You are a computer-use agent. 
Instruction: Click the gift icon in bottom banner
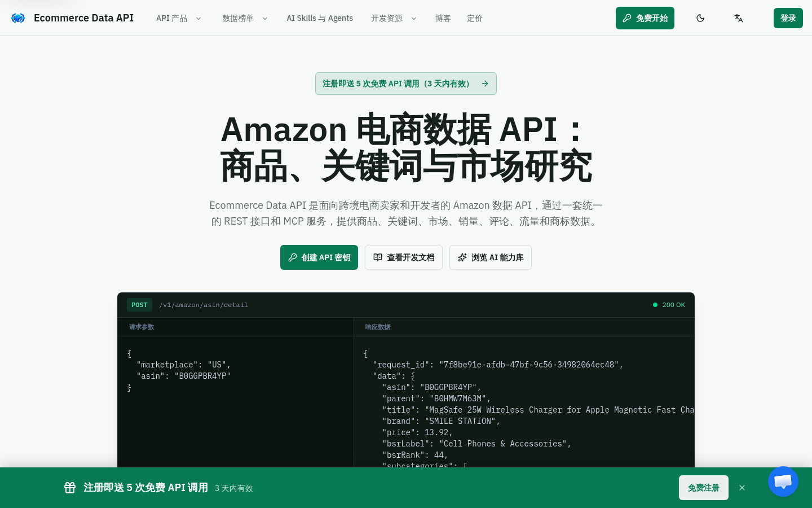(x=70, y=488)
